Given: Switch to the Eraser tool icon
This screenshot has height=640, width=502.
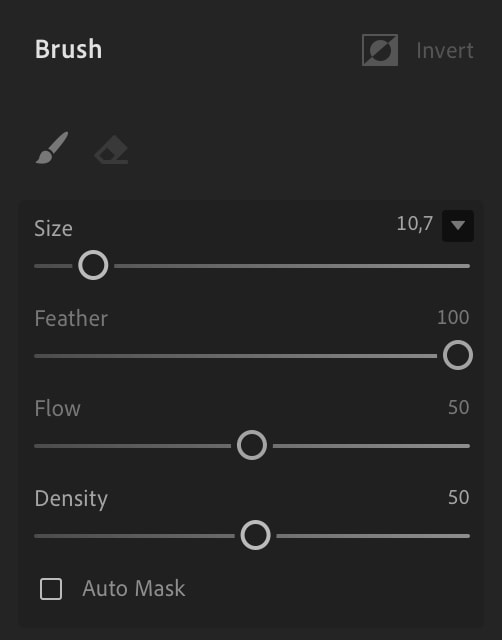Looking at the screenshot, I should click(x=111, y=150).
